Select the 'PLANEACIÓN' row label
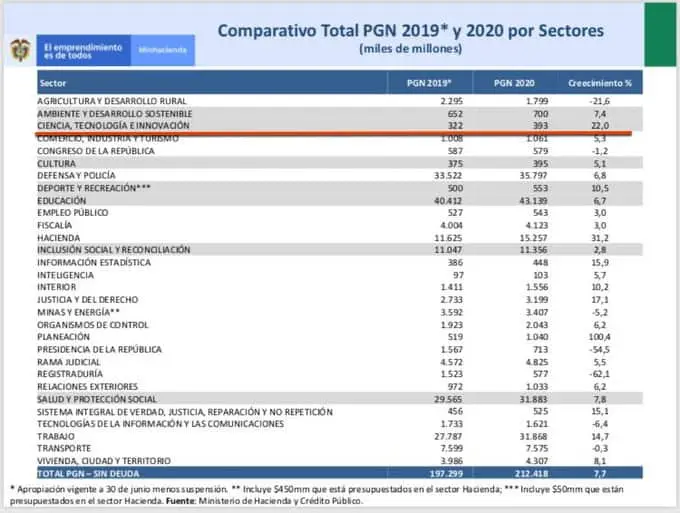 [63, 337]
